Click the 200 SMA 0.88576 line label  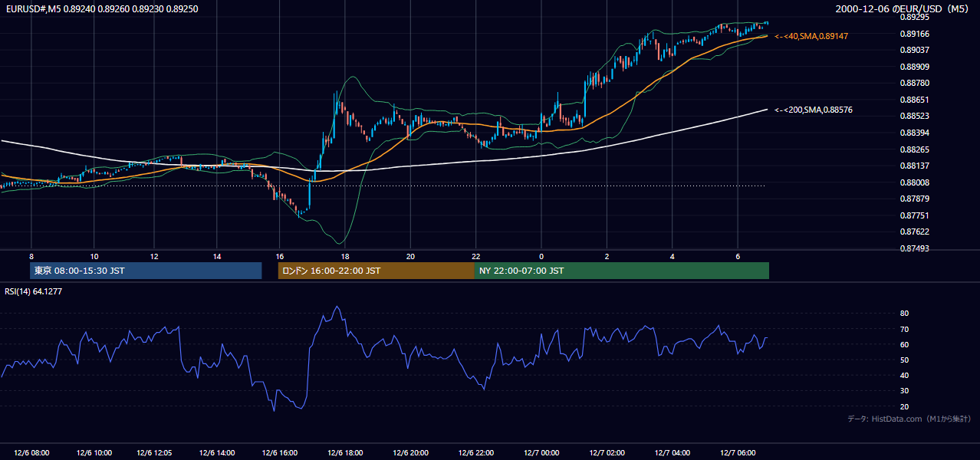(814, 110)
